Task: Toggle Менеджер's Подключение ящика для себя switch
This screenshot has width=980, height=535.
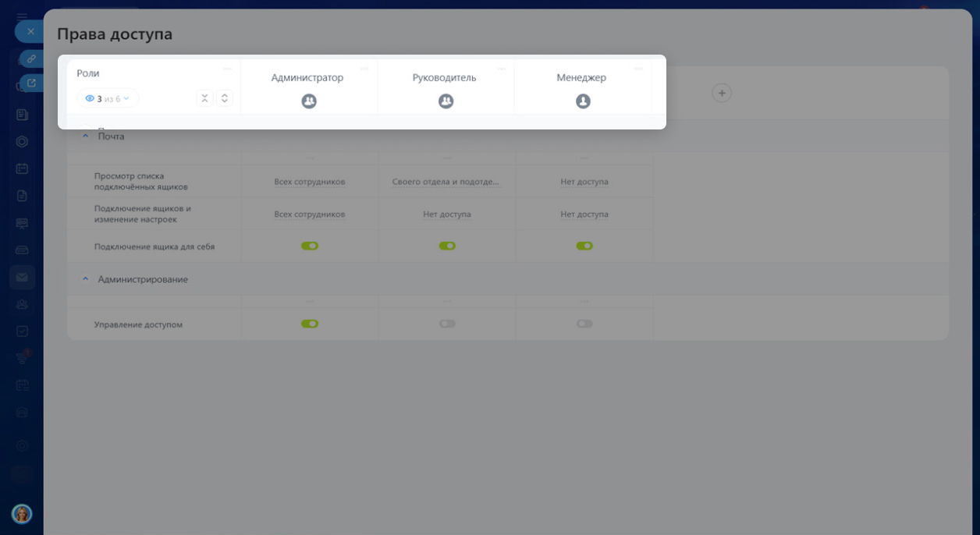Action: 584,246
